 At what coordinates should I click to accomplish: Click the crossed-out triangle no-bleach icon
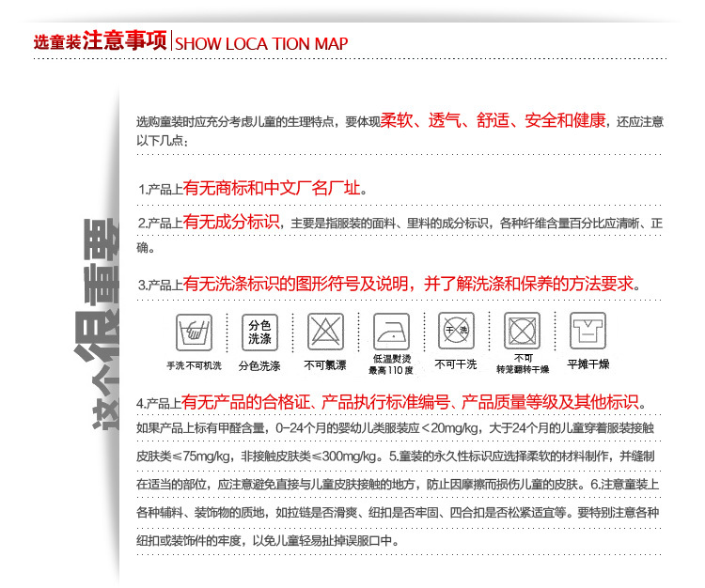[325, 332]
